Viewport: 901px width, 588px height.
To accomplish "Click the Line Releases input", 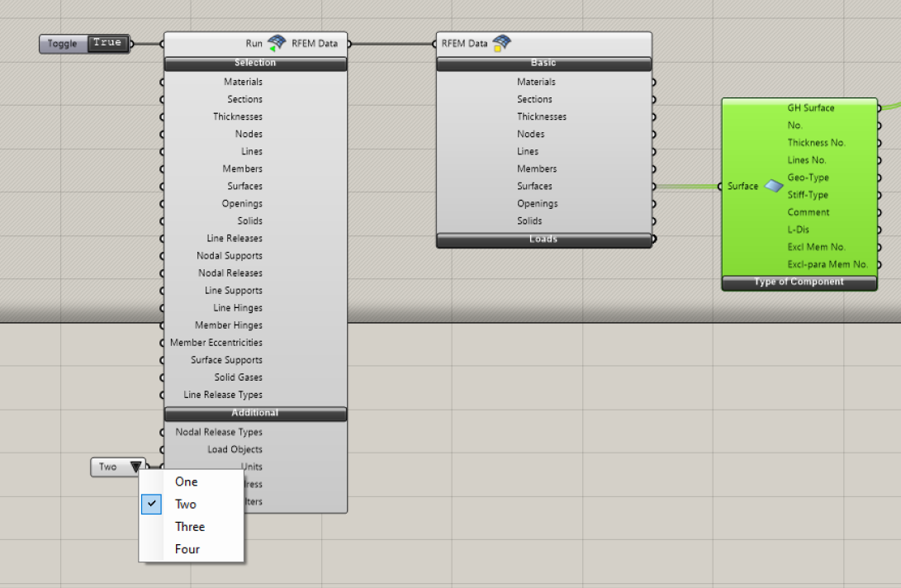I will (235, 239).
